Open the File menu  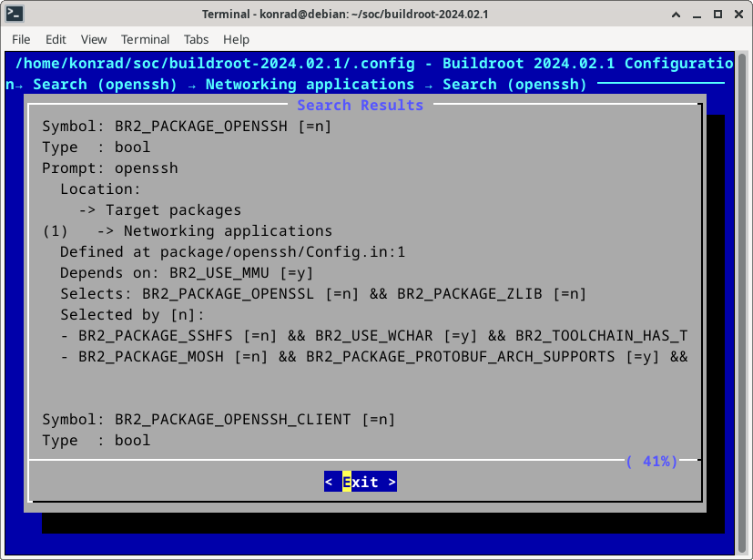pyautogui.click(x=21, y=39)
